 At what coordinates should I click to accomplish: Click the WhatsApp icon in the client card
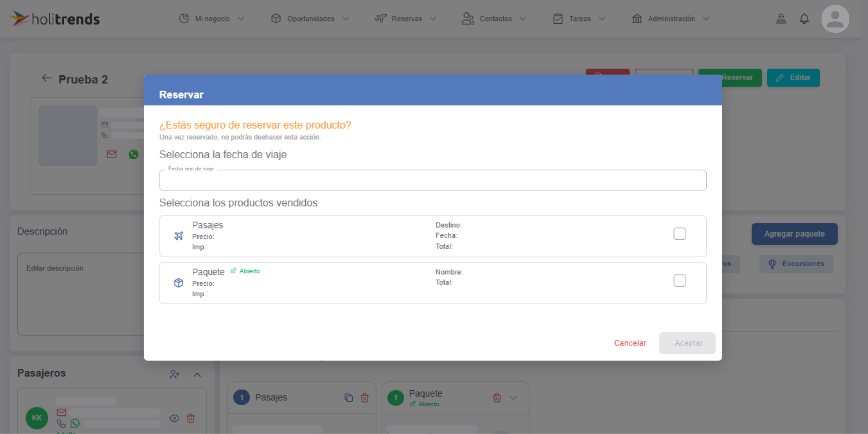coord(134,155)
